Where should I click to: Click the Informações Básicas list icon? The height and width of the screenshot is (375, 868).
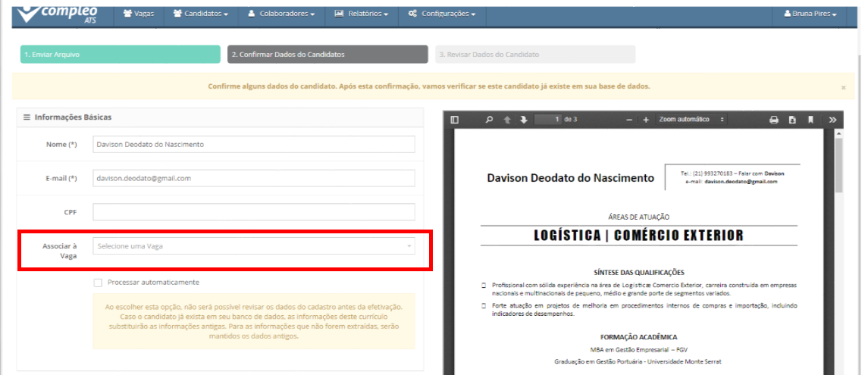coord(27,117)
